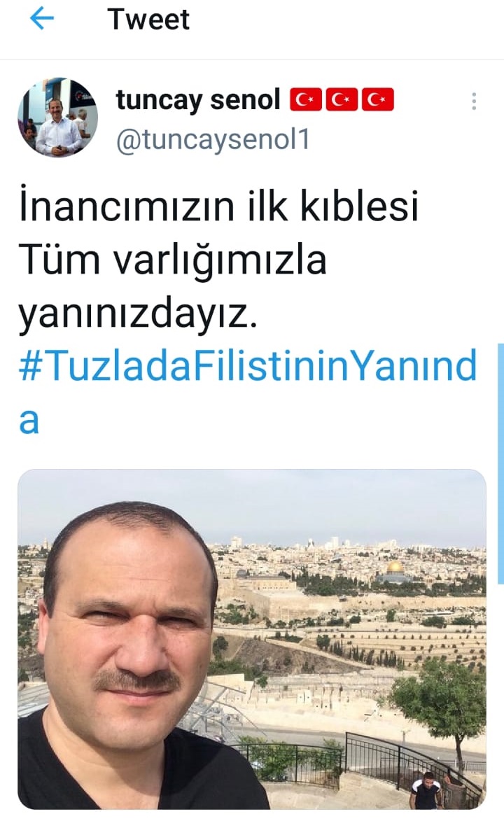The width and height of the screenshot is (504, 828).
Task: Tap the golden dome in the photo
Action: [395, 568]
